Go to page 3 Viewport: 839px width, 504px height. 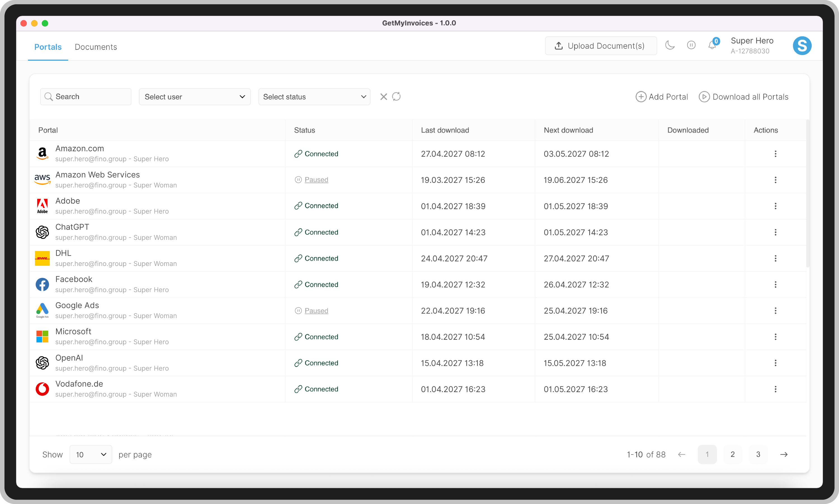758,454
